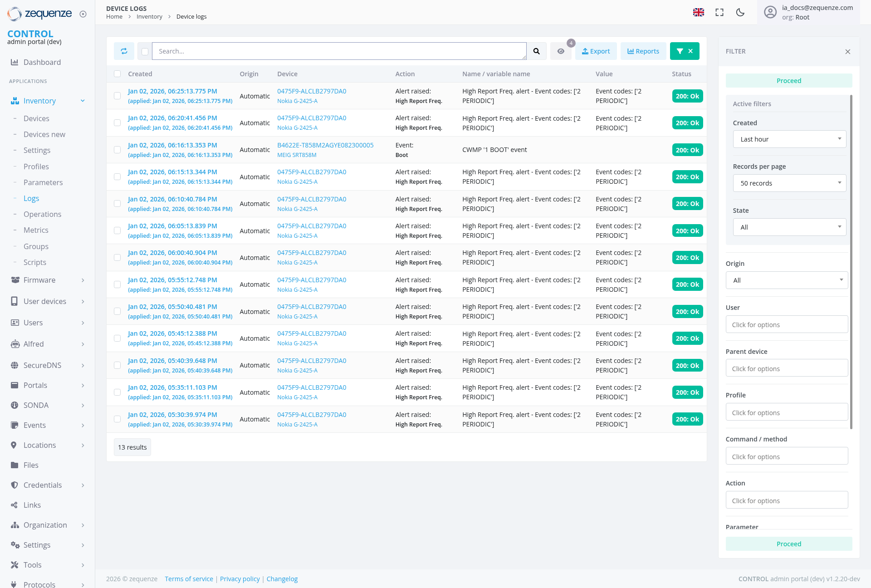Open Scripts submenu item
871x588 pixels.
[35, 262]
